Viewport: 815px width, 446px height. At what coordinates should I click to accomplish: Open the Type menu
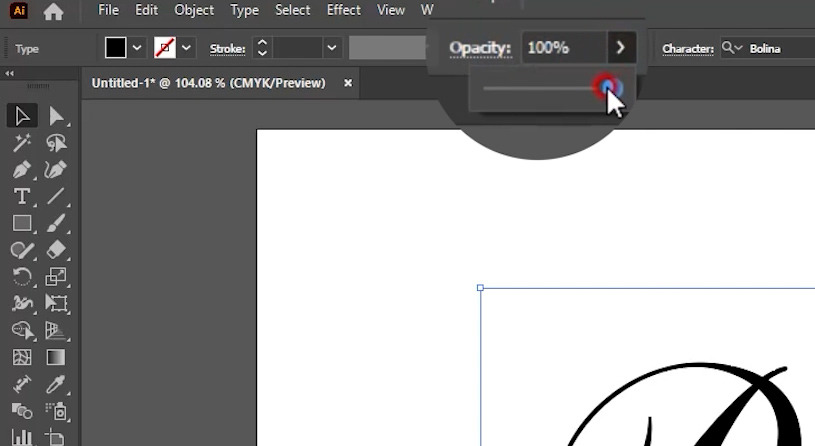tap(244, 10)
